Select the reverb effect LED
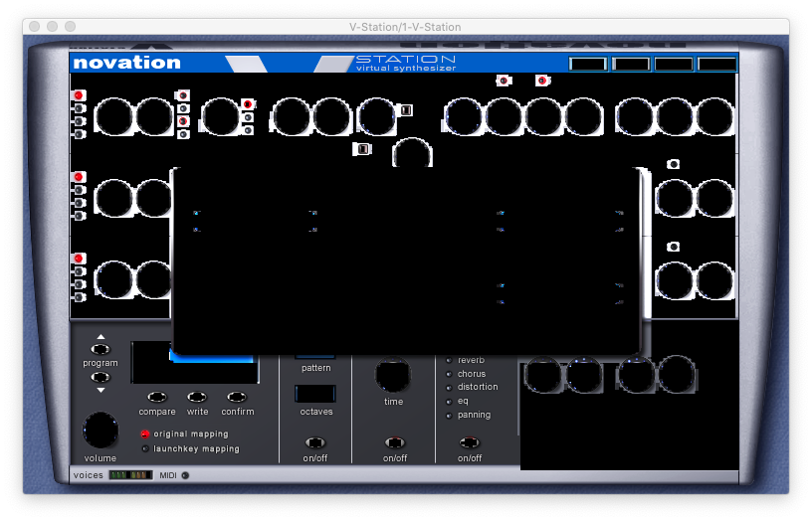Viewport: 812px width, 521px height. click(x=449, y=360)
